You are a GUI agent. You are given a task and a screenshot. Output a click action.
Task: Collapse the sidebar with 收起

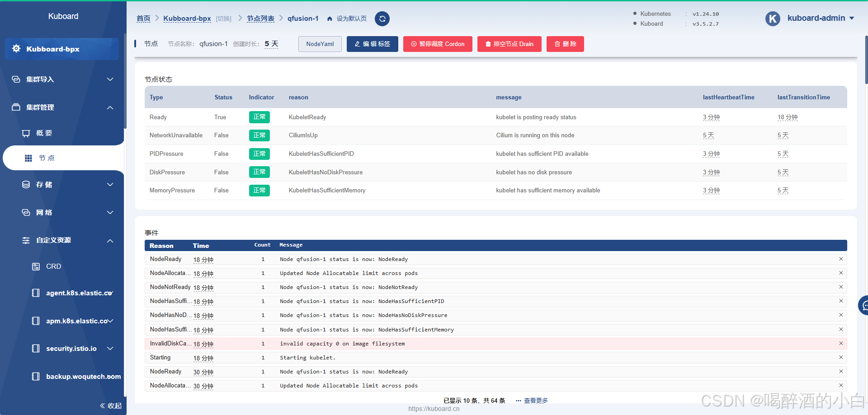[111, 406]
